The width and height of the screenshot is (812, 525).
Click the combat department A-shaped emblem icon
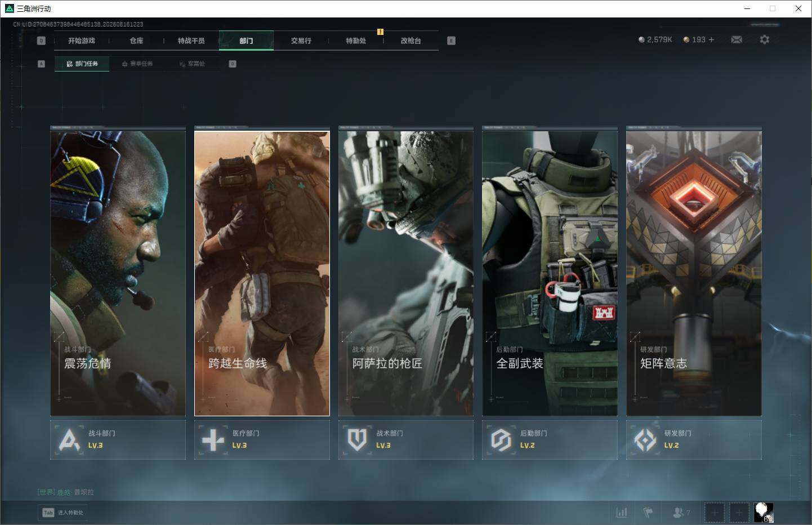tap(69, 440)
